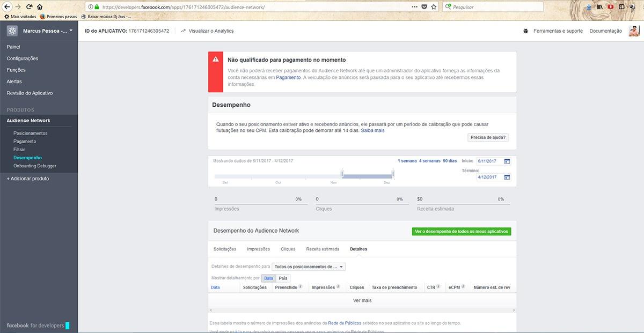Click the Pesquisar browser search box
The width and height of the screenshot is (644, 333).
493,7
